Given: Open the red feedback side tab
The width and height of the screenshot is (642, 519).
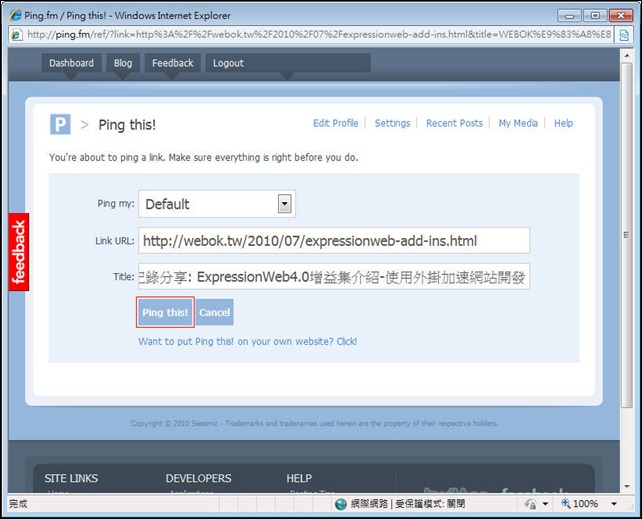Looking at the screenshot, I should 19,252.
